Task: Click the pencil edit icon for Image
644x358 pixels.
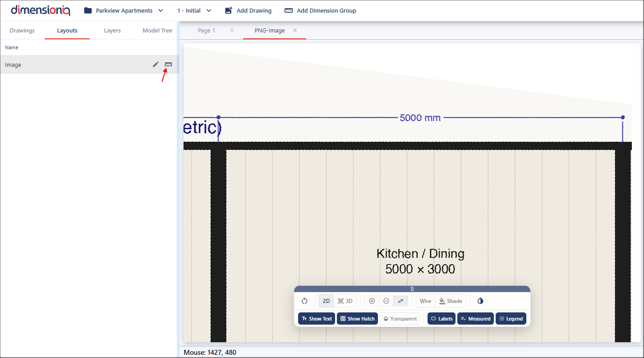Action: (x=156, y=65)
